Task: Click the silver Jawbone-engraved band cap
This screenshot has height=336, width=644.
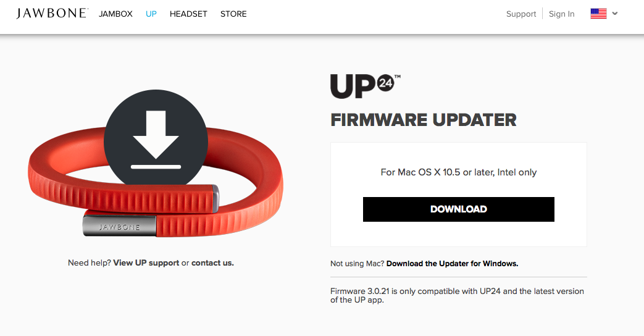Action: [120, 226]
